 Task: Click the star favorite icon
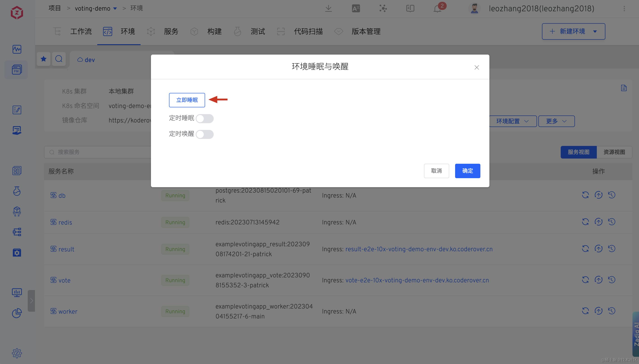tap(44, 59)
